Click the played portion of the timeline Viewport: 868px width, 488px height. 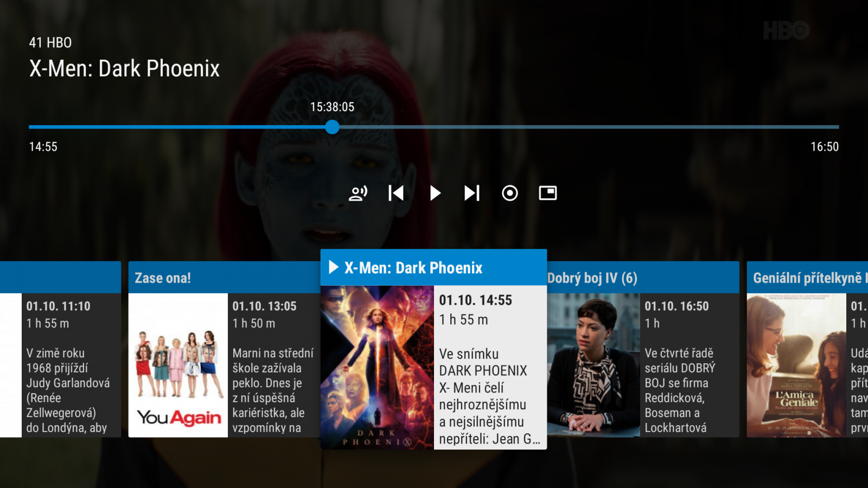[177, 127]
